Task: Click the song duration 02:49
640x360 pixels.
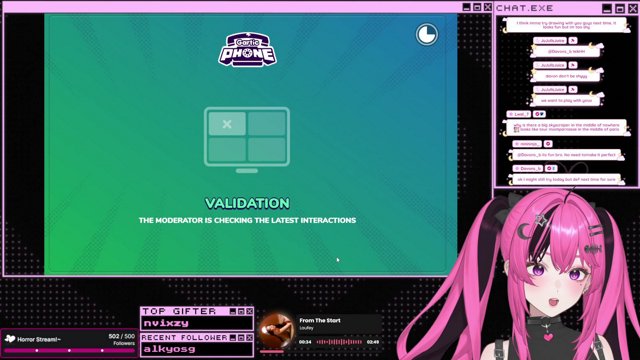Action: 373,342
